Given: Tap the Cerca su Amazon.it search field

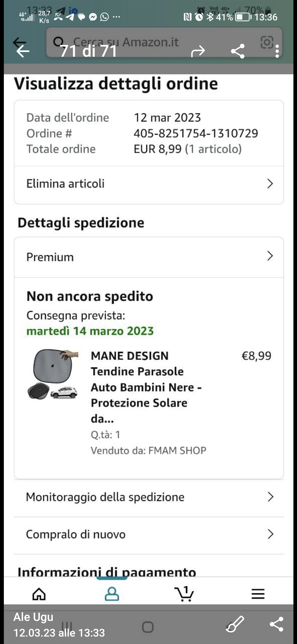Looking at the screenshot, I should pos(154,42).
